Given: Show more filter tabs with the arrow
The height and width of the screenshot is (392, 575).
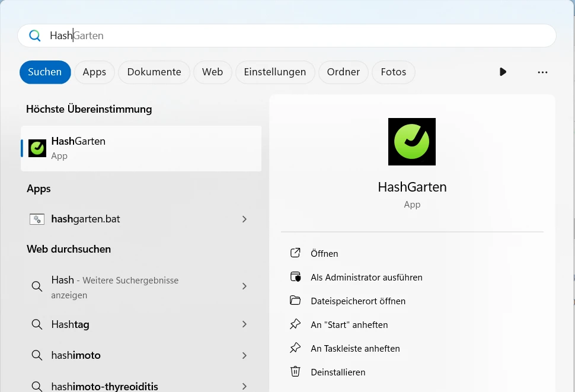Looking at the screenshot, I should pyautogui.click(x=503, y=72).
